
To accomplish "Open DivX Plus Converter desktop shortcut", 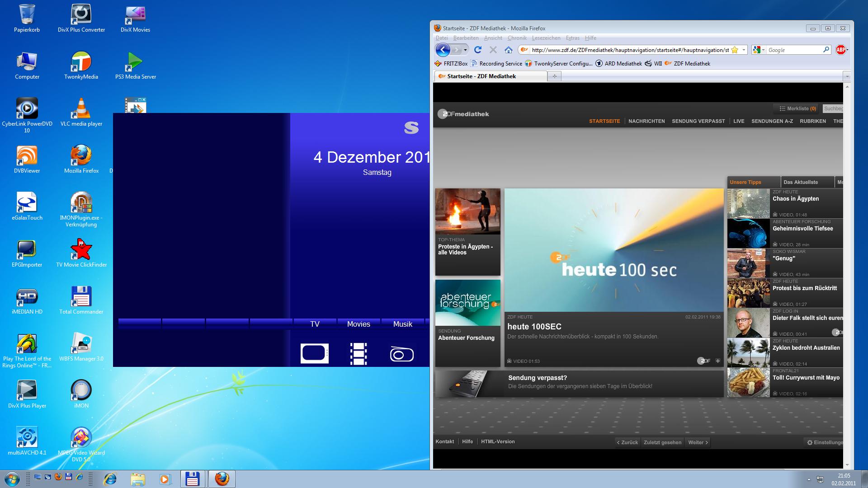I will [x=81, y=18].
